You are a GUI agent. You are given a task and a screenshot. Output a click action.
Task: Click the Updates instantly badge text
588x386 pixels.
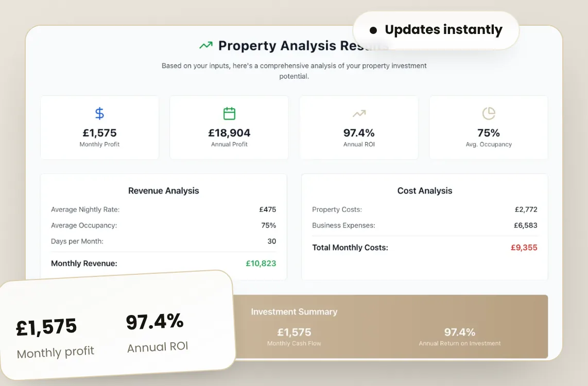444,30
